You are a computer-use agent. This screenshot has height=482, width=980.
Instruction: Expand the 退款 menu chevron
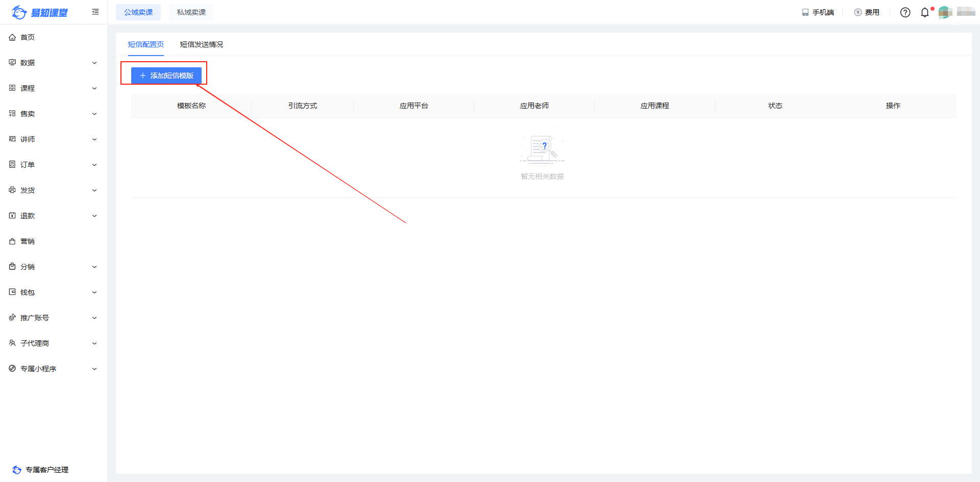coord(94,216)
